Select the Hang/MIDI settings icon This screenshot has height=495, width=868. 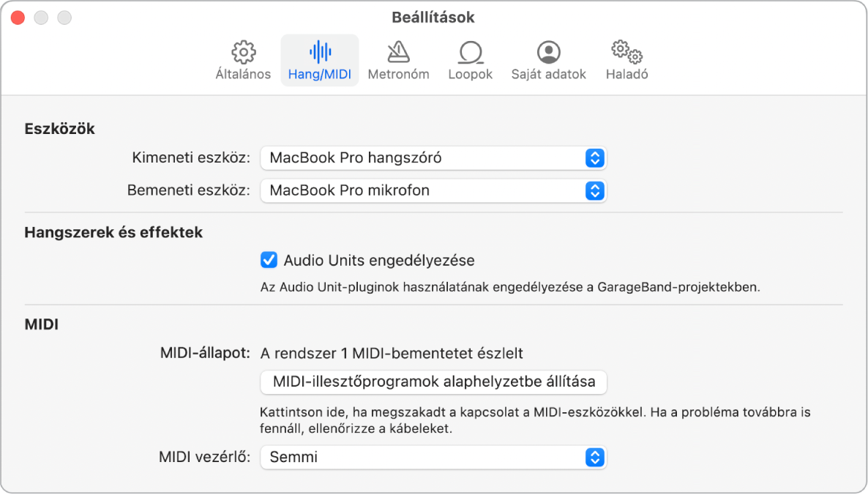coord(319,60)
